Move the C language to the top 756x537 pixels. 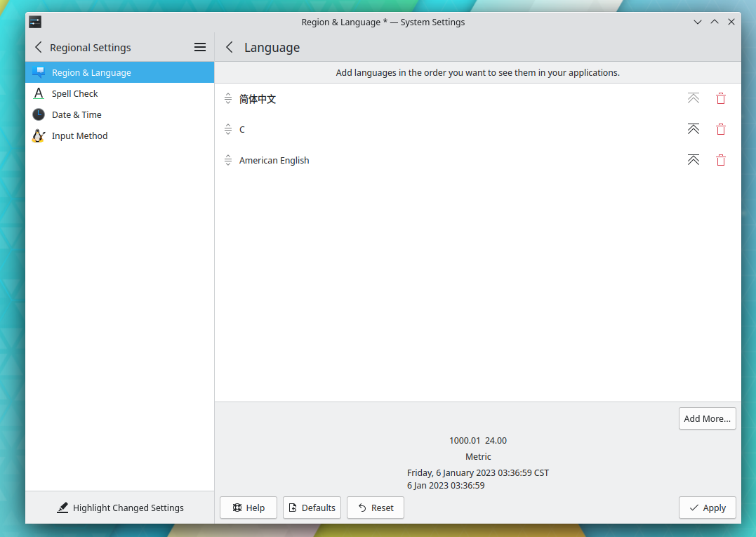coord(694,129)
